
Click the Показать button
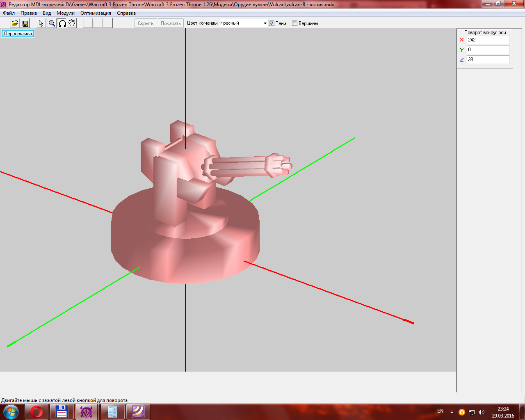coord(171,23)
